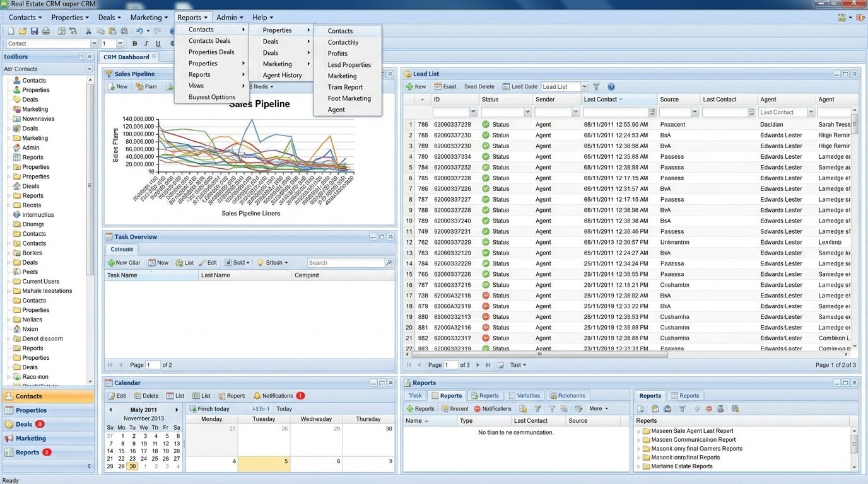Click the search magnifier in Task Overview
This screenshot has height=484, width=868.
389,263
